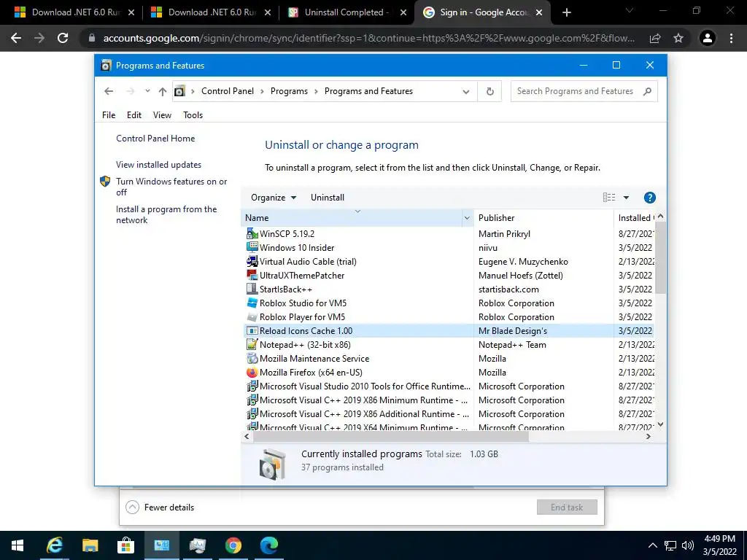Click the Windows 10 Insider program icon
747x560 pixels.
(x=252, y=248)
